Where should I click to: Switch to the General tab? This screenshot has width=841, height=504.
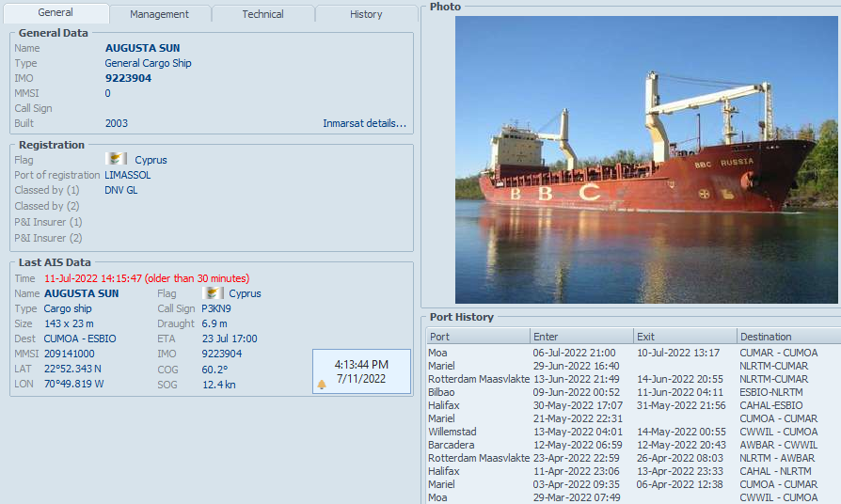(x=56, y=13)
